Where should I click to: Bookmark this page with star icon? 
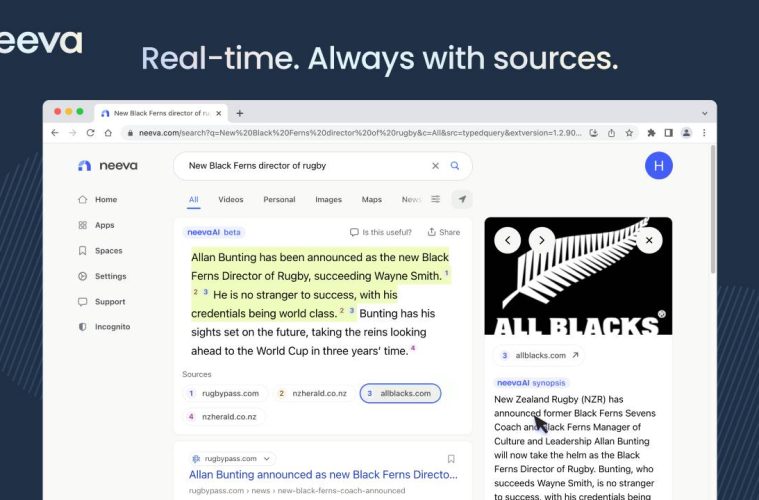pos(629,133)
